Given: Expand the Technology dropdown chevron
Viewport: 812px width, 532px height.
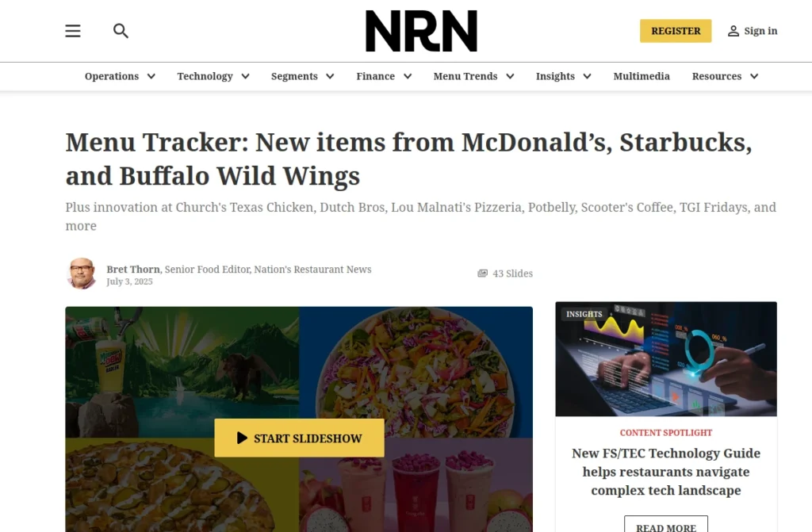Looking at the screenshot, I should [x=246, y=76].
